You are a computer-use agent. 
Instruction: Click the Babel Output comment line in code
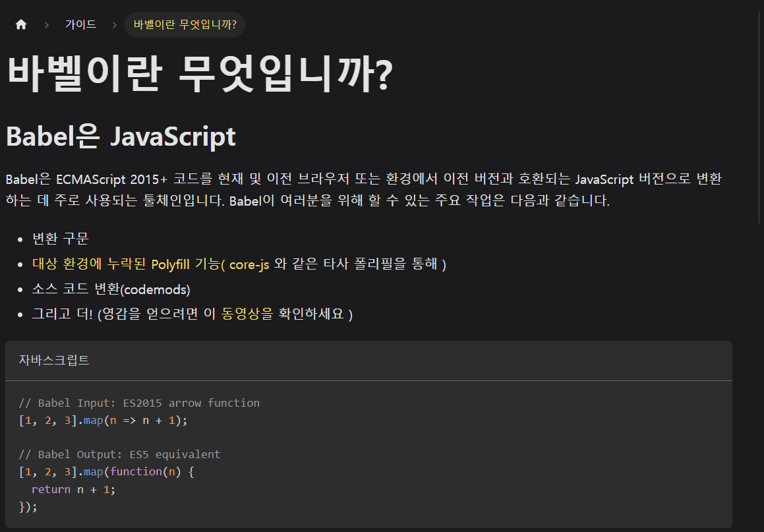pos(119,454)
